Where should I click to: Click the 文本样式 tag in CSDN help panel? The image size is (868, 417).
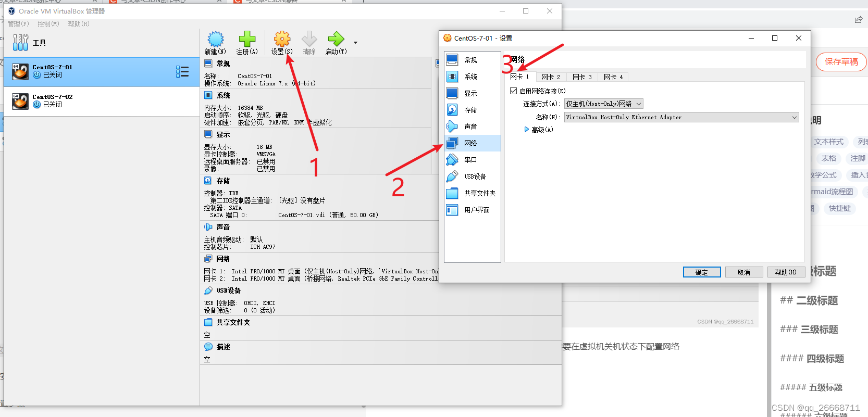(x=828, y=142)
